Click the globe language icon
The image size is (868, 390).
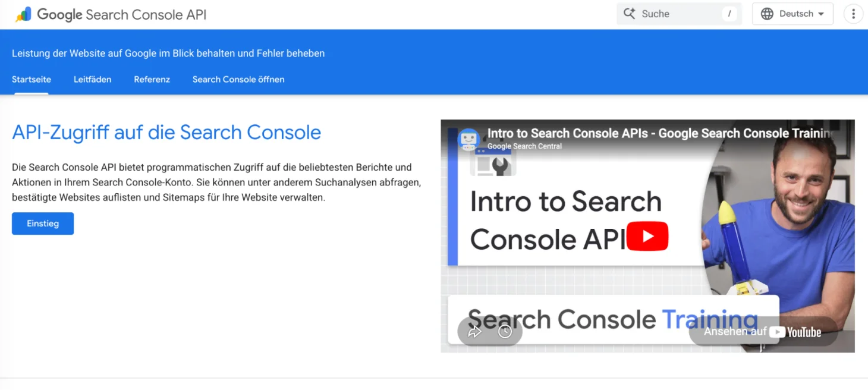(x=767, y=14)
